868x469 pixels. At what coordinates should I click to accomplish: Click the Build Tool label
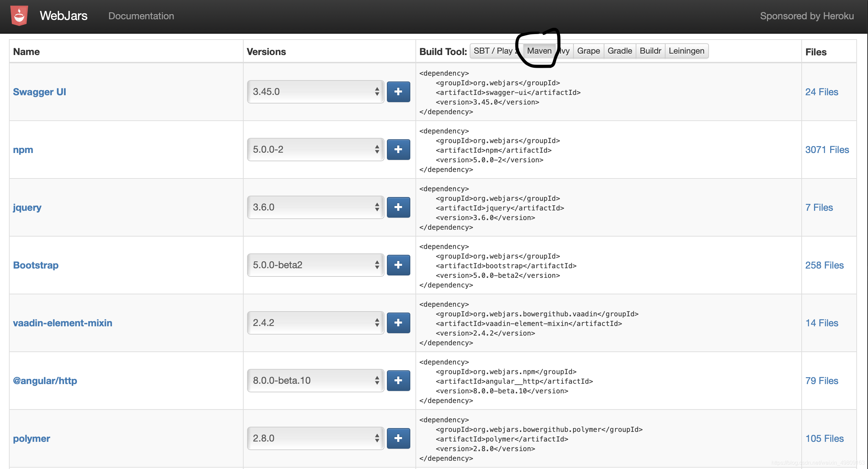[443, 52]
